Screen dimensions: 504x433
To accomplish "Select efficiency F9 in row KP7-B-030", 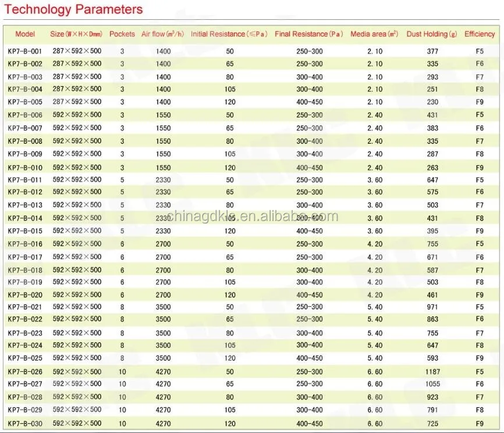I will tap(480, 424).
